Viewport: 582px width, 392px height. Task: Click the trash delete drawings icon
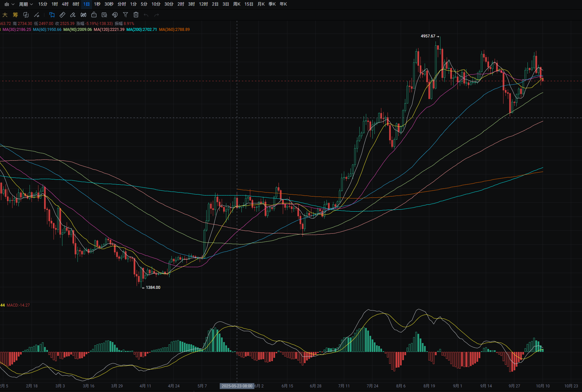coord(136,15)
